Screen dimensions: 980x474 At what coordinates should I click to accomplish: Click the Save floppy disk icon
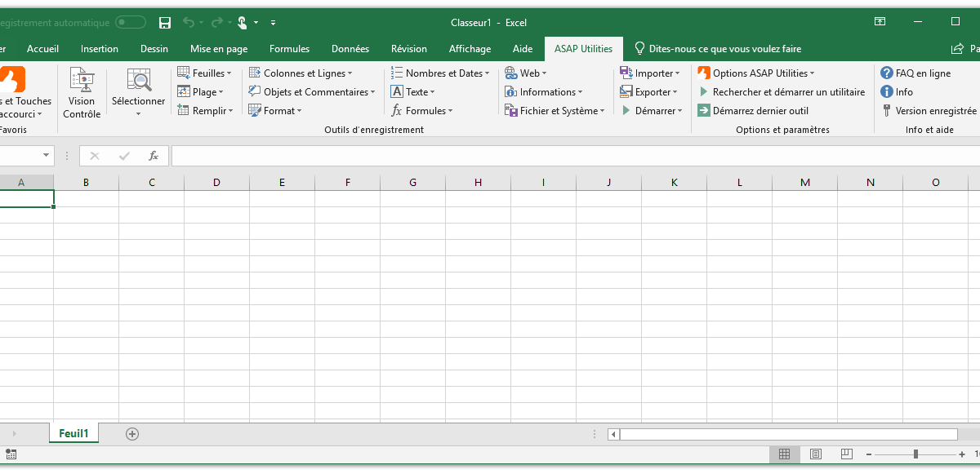tap(165, 23)
